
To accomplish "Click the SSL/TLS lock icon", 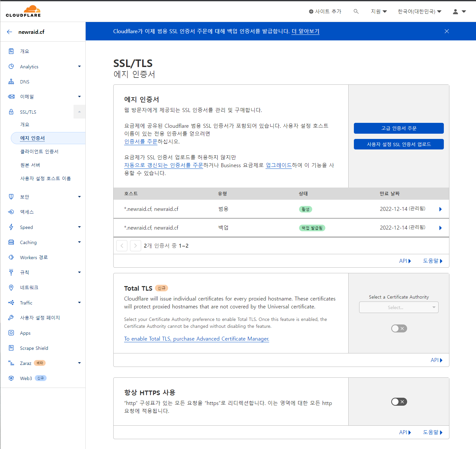I will point(11,112).
